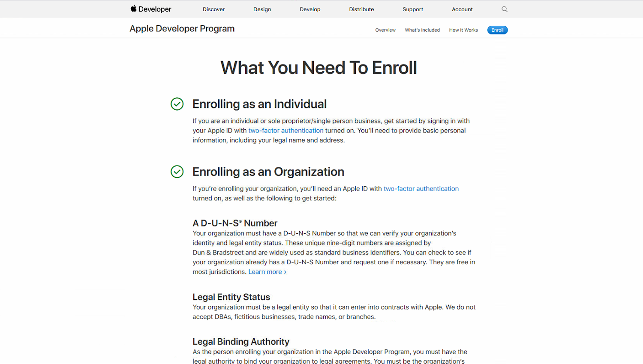Image resolution: width=643 pixels, height=364 pixels.
Task: Select the What's Included tab
Action: (x=422, y=30)
